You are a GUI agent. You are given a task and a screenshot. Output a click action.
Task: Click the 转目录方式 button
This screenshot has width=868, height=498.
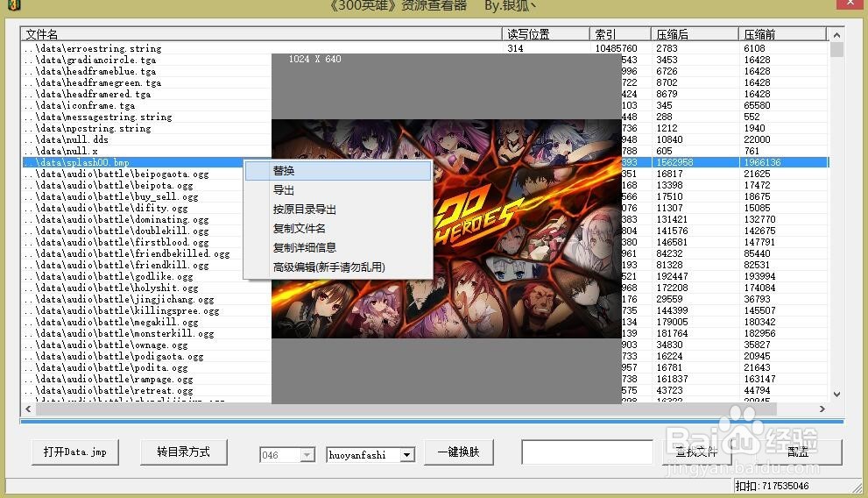(184, 452)
